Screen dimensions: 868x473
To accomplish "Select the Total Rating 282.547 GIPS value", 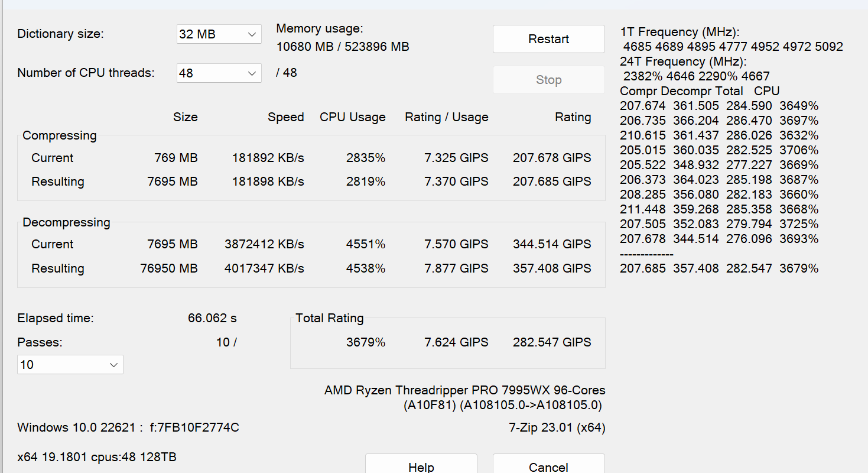I will click(x=552, y=342).
